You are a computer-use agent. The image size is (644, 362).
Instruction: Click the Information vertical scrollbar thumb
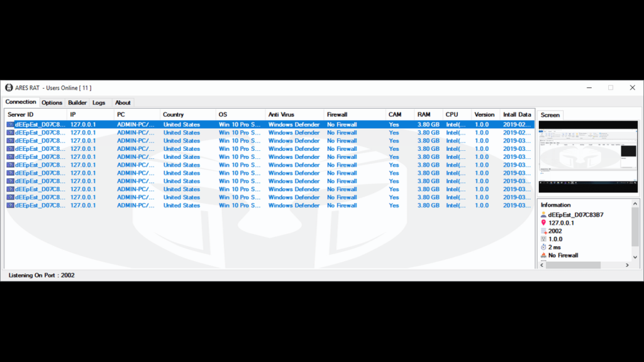635,227
